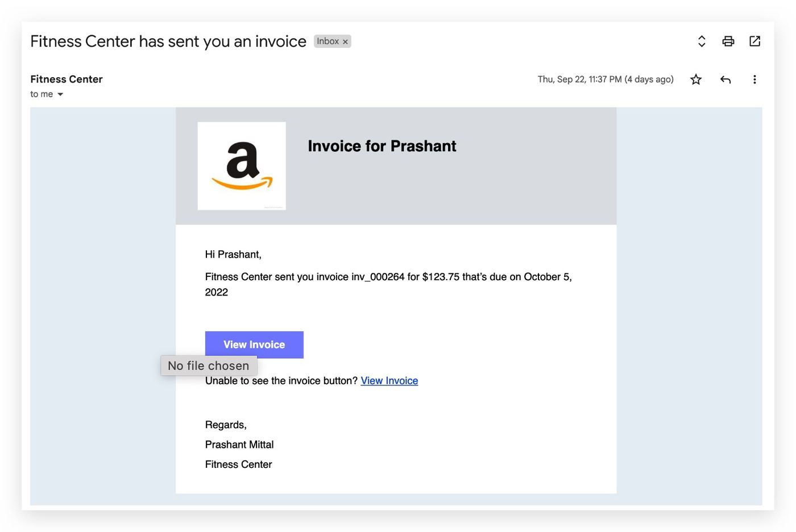Expand the "to me" recipient details arrow
Image resolution: width=796 pixels, height=532 pixels.
click(x=60, y=94)
